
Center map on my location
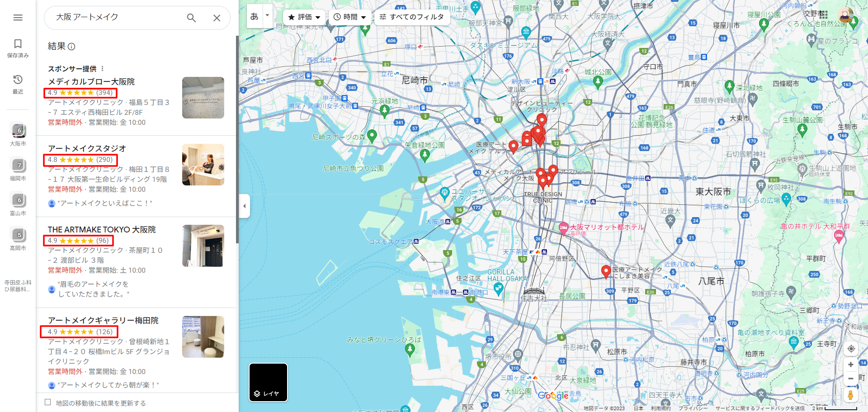[x=851, y=349]
